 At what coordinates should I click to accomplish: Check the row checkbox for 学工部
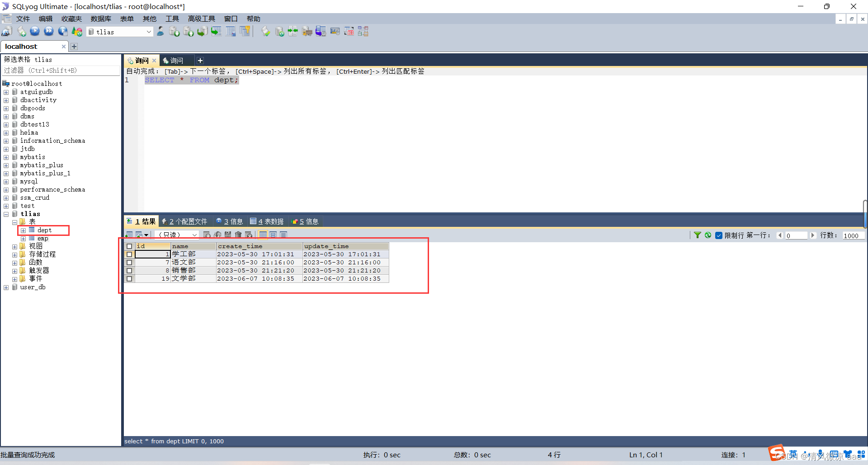click(129, 254)
